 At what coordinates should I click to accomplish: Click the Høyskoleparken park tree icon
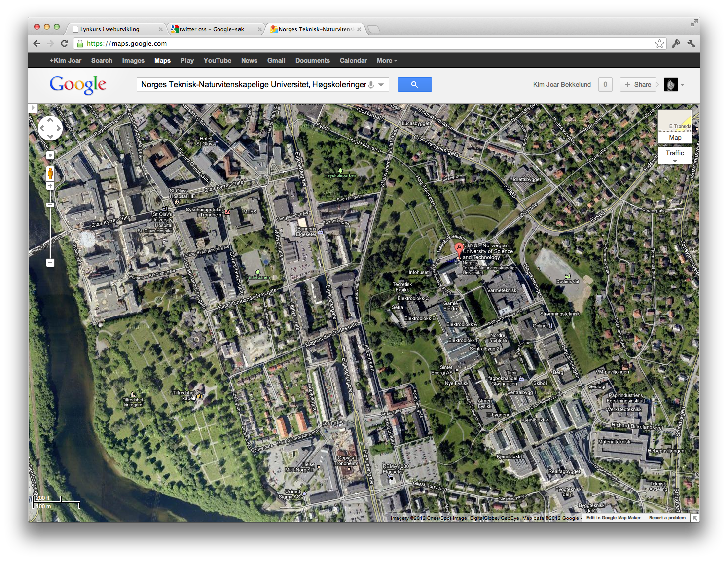[x=340, y=170]
